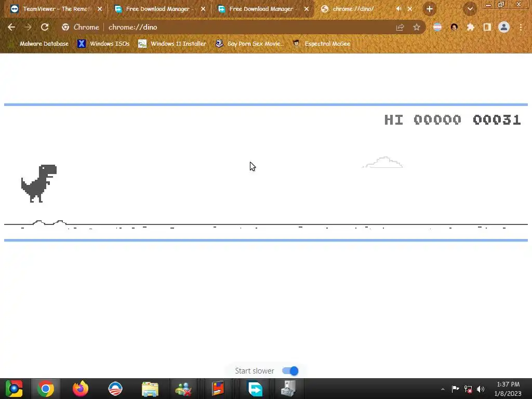
Task: Open the Messenger people taskbar icon
Action: click(x=183, y=389)
